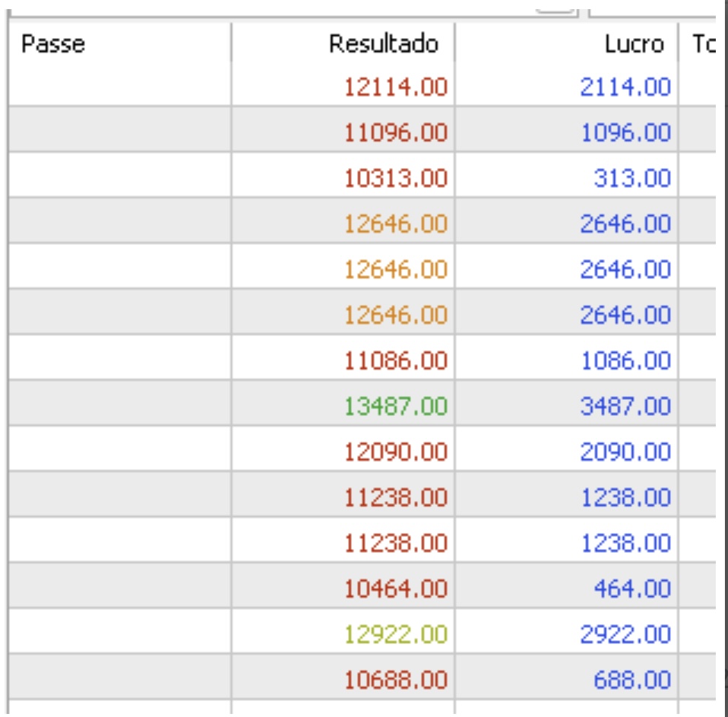The image size is (728, 717).
Task: Select the Lucro value 2114.00
Action: pos(625,87)
